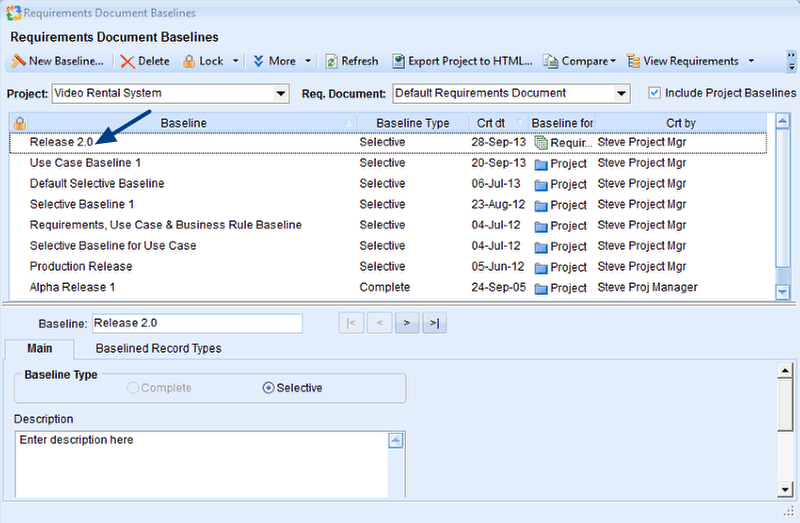Viewport: 800px width, 523px height.
Task: Open the Project dropdown list
Action: click(280, 94)
